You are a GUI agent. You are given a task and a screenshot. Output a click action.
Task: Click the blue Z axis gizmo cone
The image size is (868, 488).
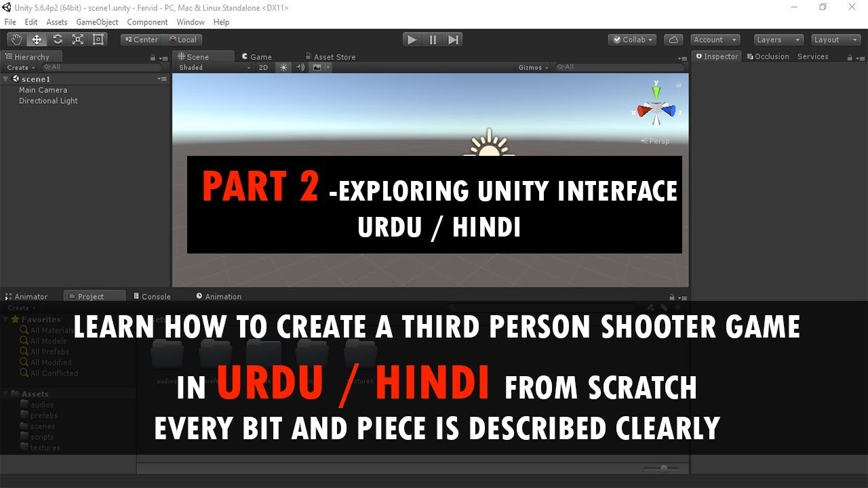click(x=669, y=110)
